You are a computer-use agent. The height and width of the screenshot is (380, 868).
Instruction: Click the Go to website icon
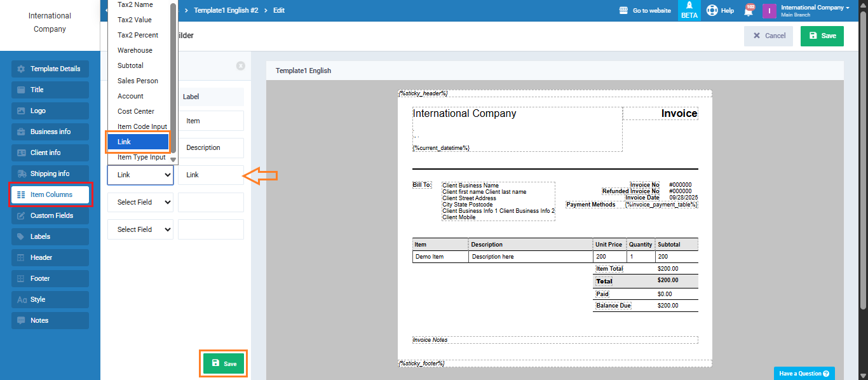624,11
